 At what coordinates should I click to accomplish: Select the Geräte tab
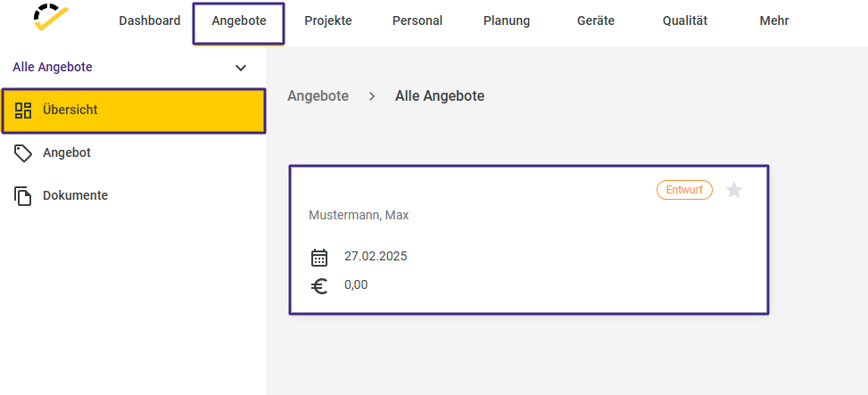coord(596,21)
